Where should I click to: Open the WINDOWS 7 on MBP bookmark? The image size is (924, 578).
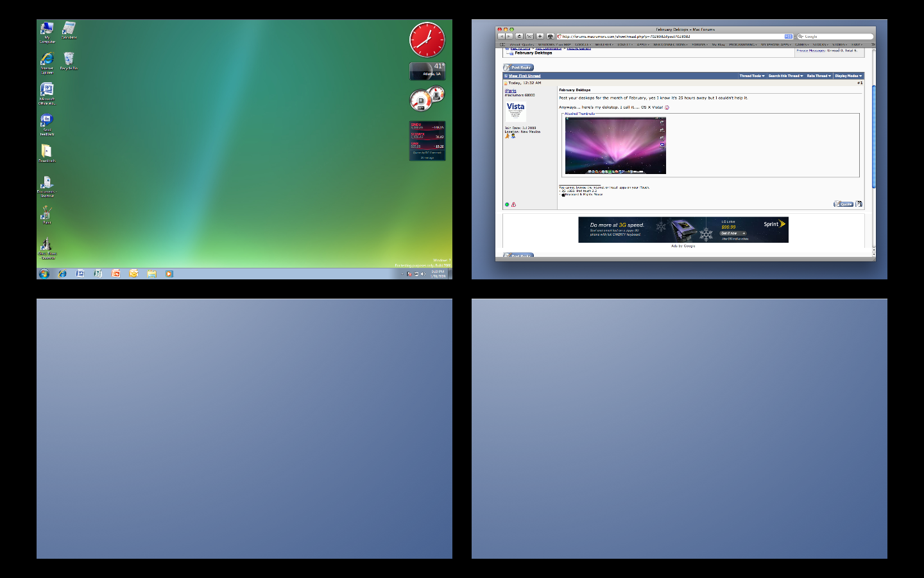[x=554, y=44]
